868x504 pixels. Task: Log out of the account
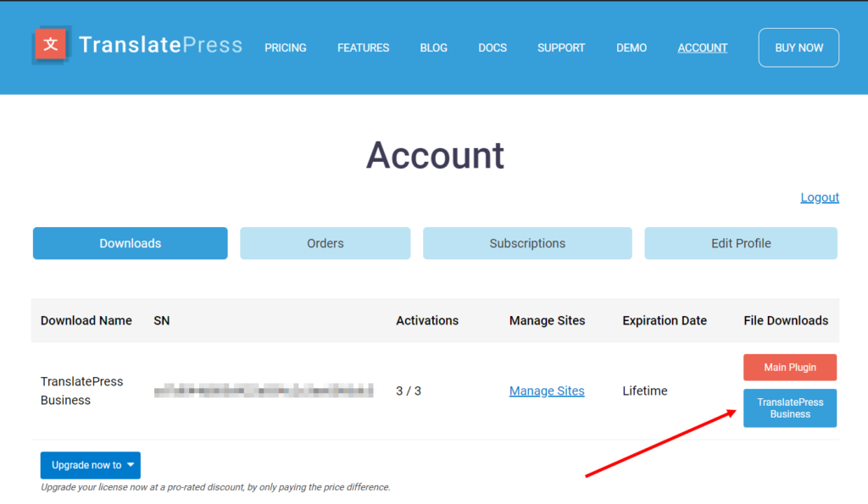(x=819, y=197)
